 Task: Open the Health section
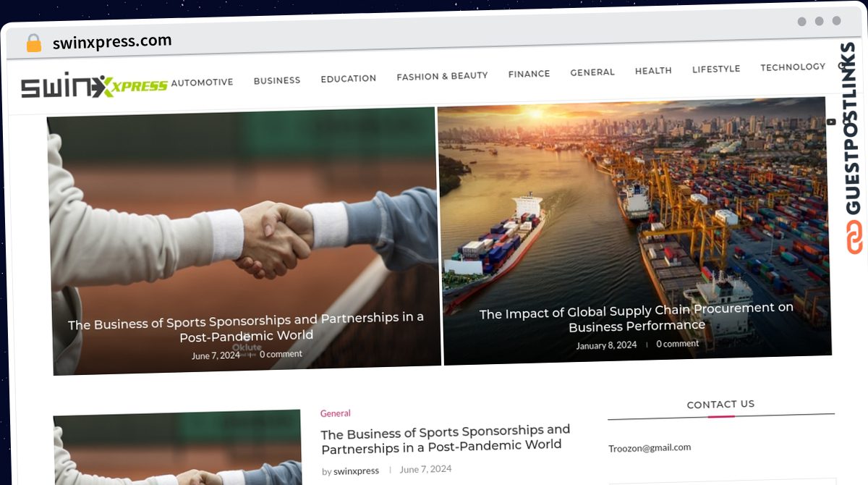click(x=653, y=70)
